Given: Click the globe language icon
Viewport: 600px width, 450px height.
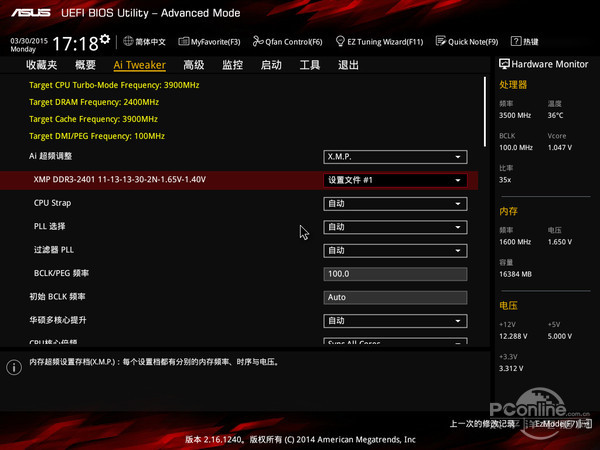Looking at the screenshot, I should click(x=128, y=41).
